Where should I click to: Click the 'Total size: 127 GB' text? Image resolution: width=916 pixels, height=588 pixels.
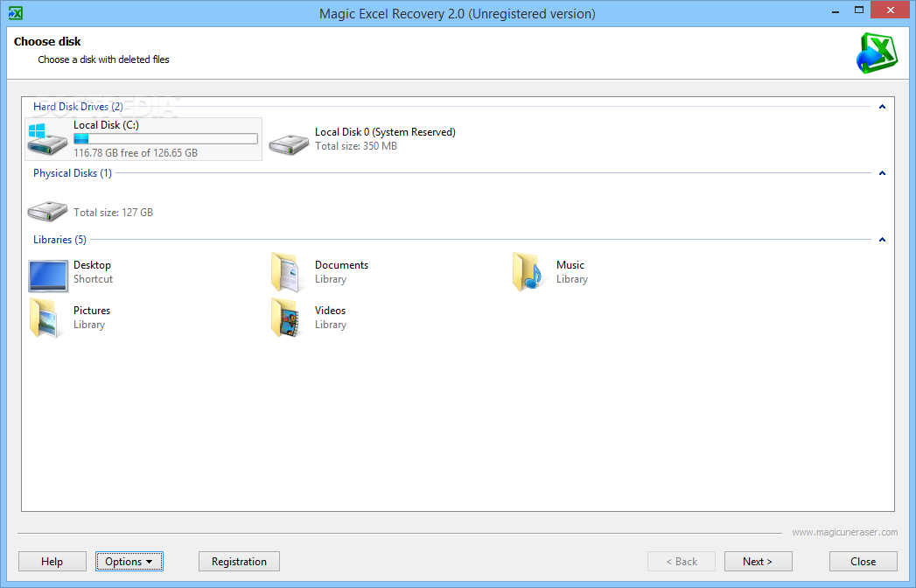(114, 212)
